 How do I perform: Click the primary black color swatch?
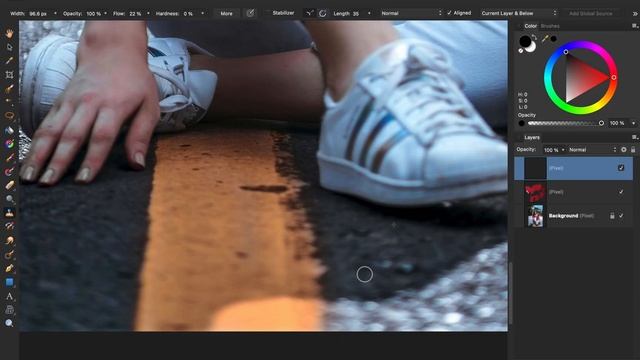click(525, 41)
